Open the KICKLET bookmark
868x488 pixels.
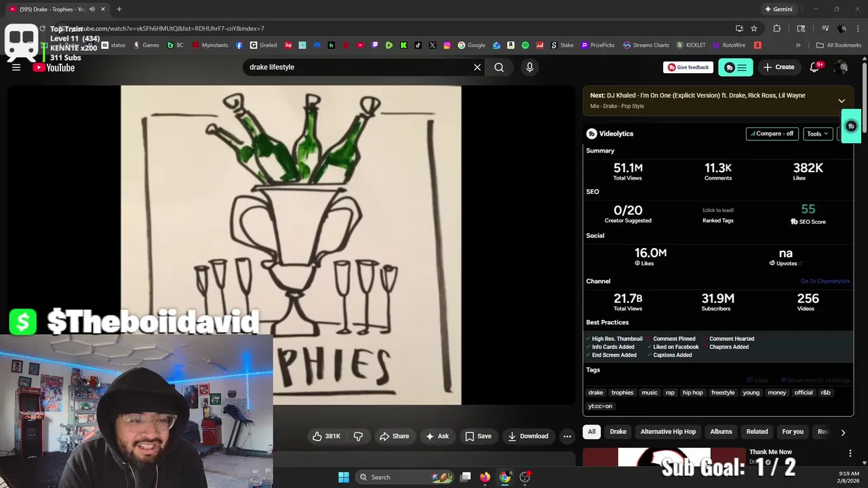tap(691, 45)
